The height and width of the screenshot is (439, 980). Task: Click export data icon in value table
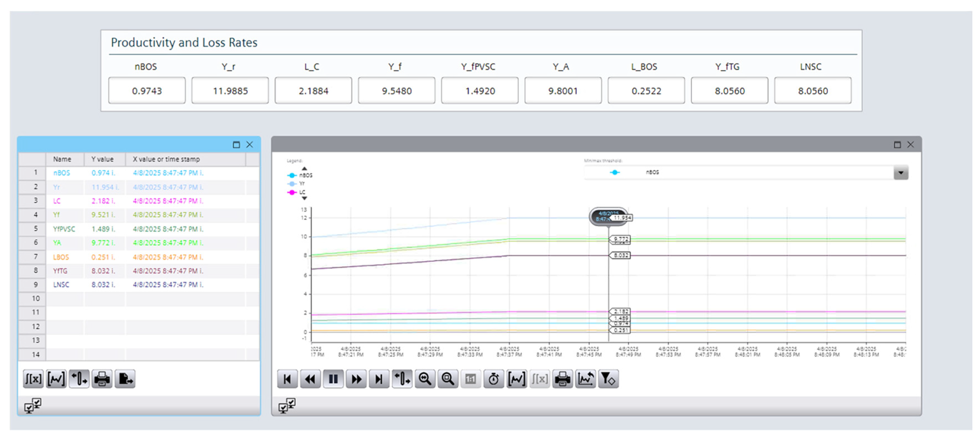125,379
